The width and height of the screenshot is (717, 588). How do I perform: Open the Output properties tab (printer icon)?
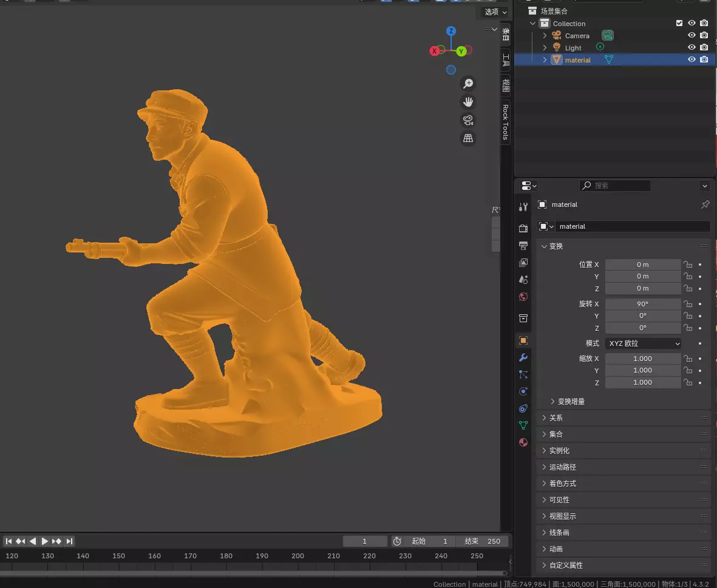click(523, 246)
